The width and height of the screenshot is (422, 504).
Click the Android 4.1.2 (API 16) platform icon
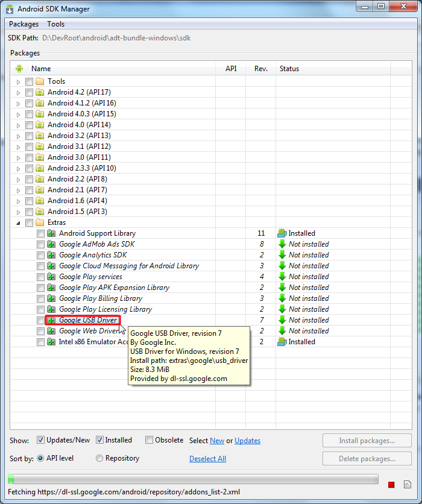[x=40, y=103]
